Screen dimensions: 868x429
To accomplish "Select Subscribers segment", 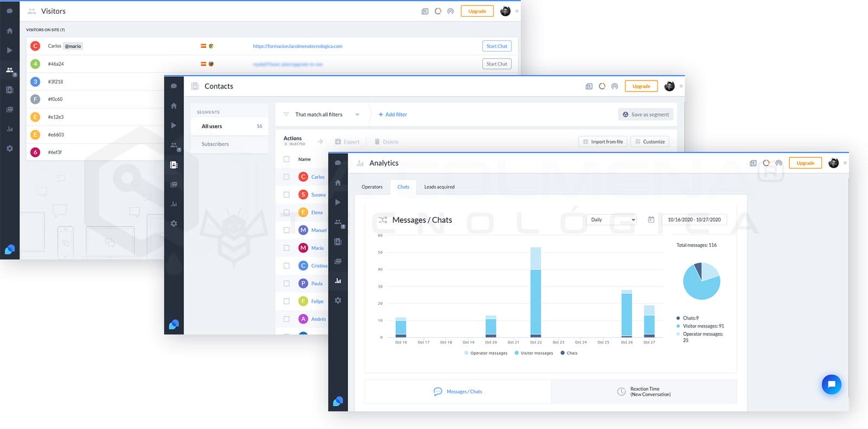I will click(230, 144).
